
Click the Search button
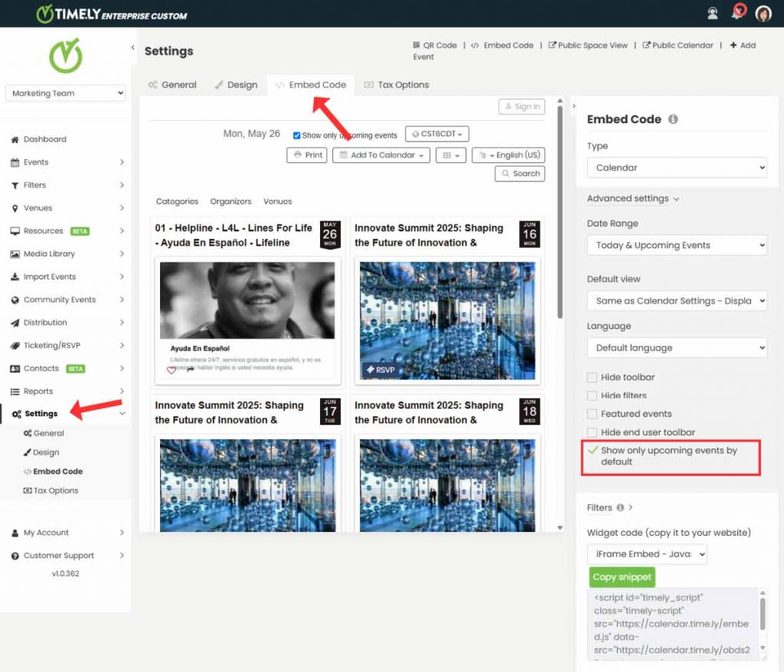click(520, 174)
